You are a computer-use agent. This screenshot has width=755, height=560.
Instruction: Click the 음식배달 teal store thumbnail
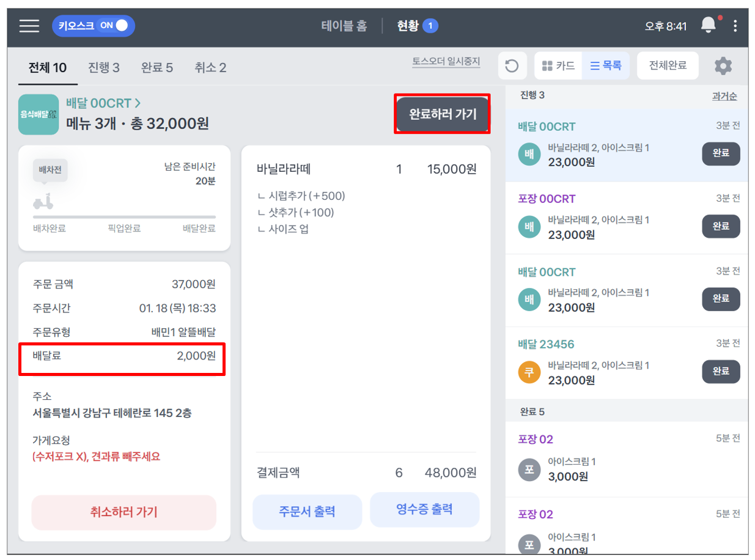tap(39, 114)
